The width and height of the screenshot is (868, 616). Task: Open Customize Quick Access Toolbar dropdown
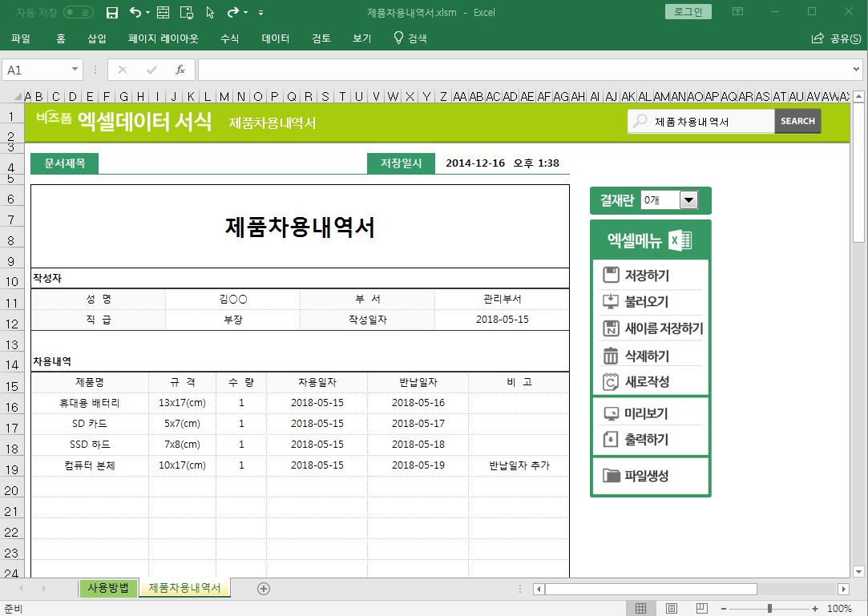point(261,13)
